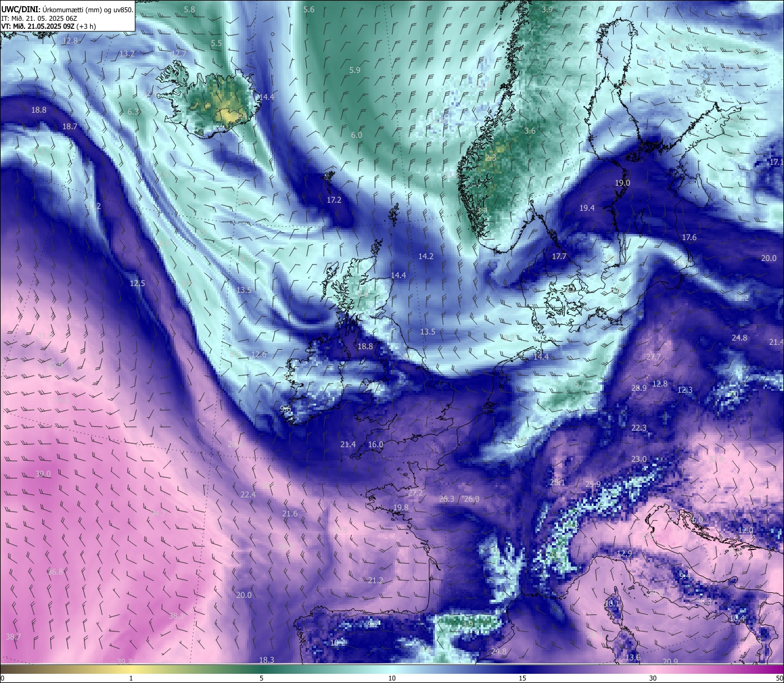Click the 12.9 value over northern Italy

[x=624, y=554]
